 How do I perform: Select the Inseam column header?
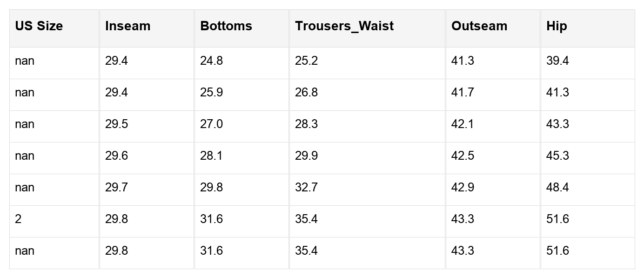[x=128, y=26]
